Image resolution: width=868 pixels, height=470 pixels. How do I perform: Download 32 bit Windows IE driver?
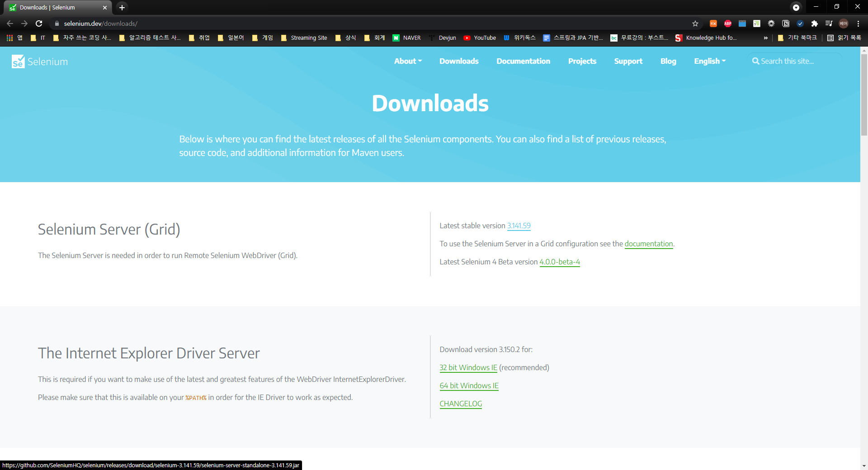click(x=468, y=367)
